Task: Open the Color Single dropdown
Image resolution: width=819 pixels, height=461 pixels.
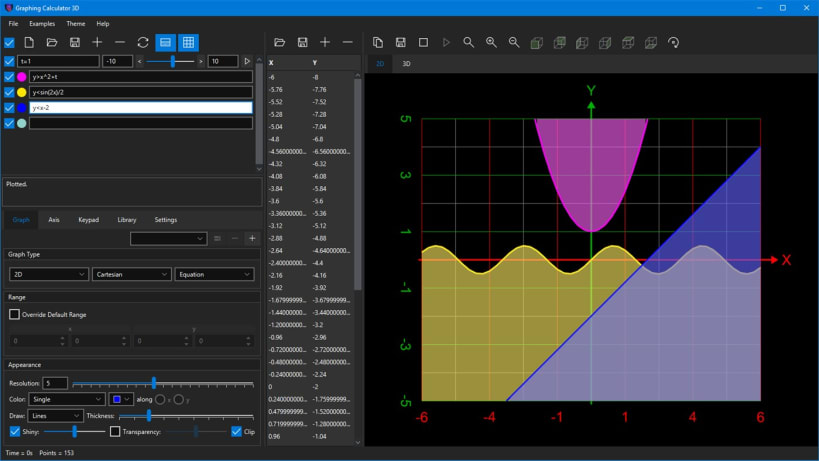Action: pyautogui.click(x=67, y=399)
